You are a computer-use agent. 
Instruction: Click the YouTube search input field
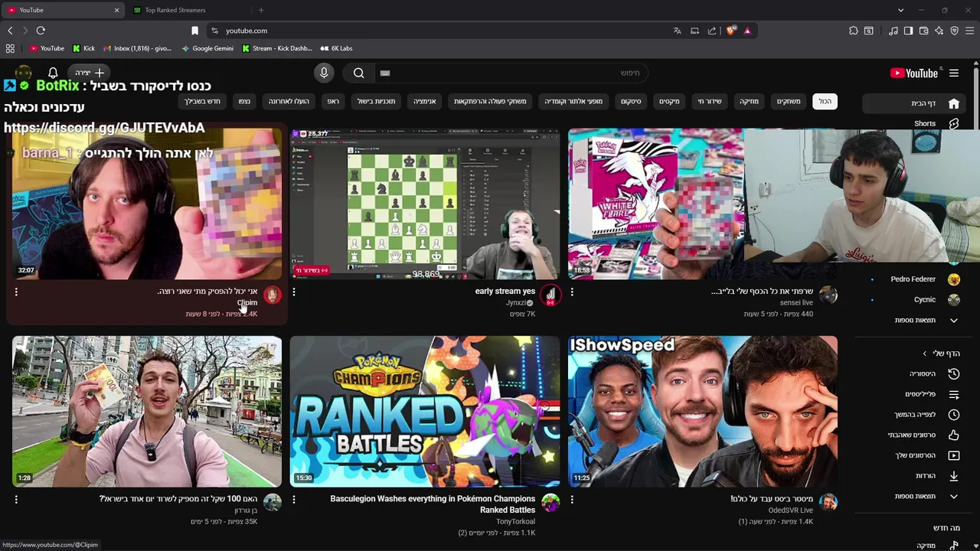click(513, 73)
